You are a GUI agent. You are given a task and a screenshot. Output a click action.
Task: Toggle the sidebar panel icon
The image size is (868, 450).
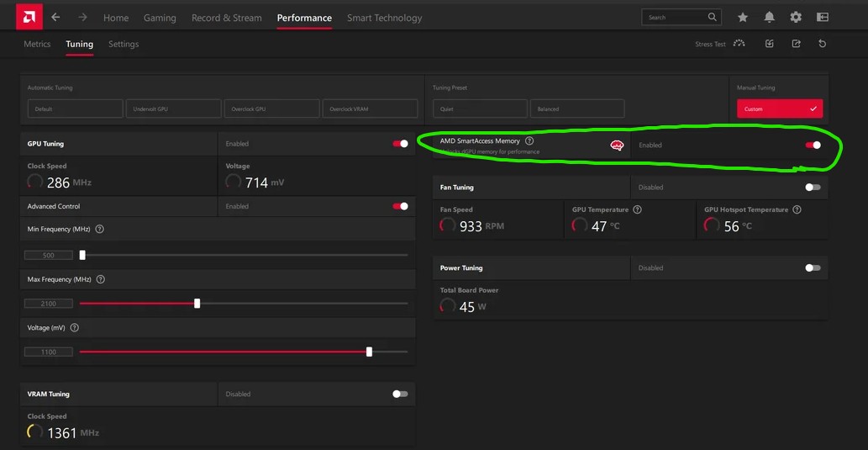click(x=822, y=17)
